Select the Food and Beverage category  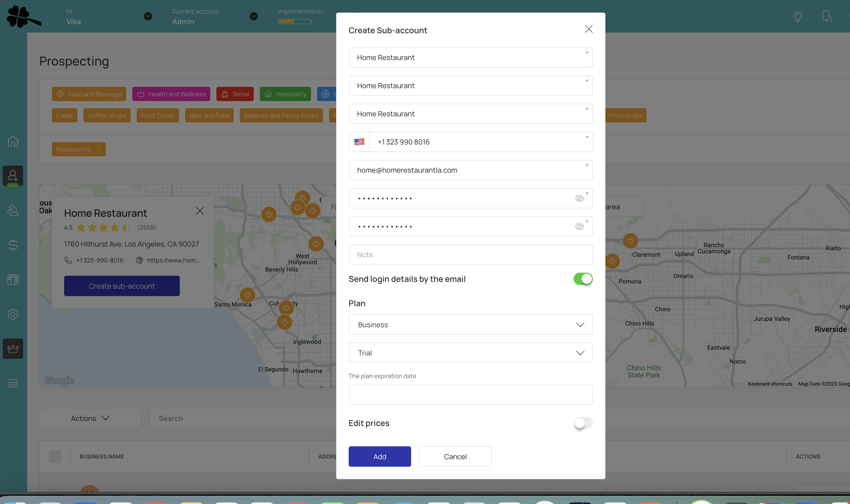point(89,94)
